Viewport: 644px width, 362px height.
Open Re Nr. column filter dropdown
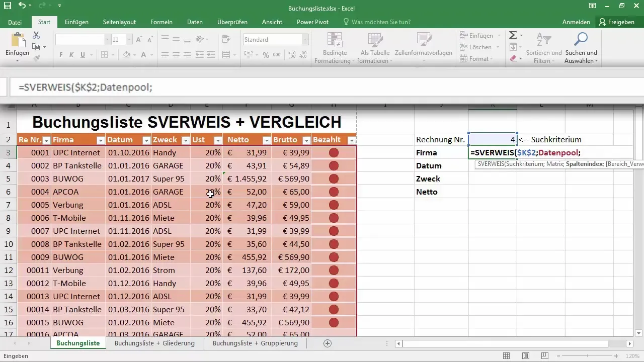pos(46,140)
